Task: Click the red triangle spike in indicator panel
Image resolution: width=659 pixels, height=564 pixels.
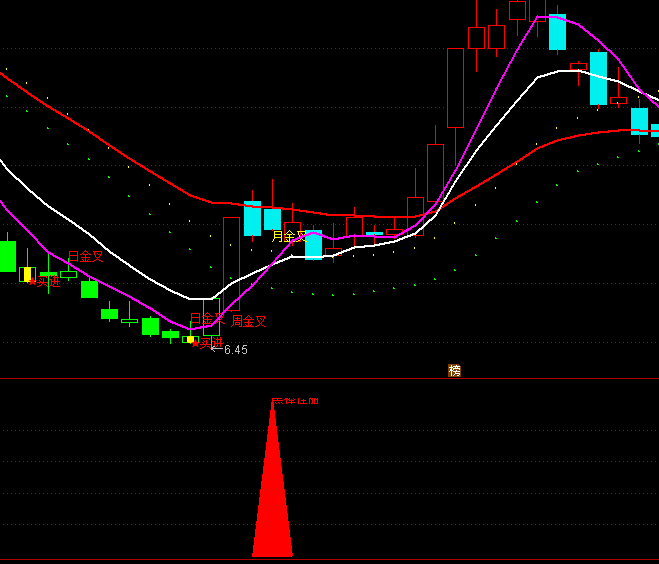Action: tap(272, 500)
